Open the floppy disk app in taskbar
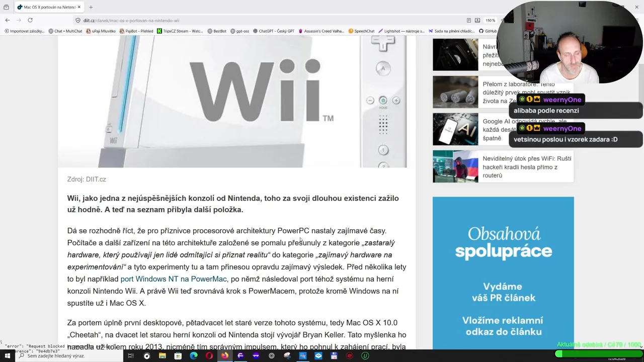This screenshot has height=362, width=644. pos(334,356)
